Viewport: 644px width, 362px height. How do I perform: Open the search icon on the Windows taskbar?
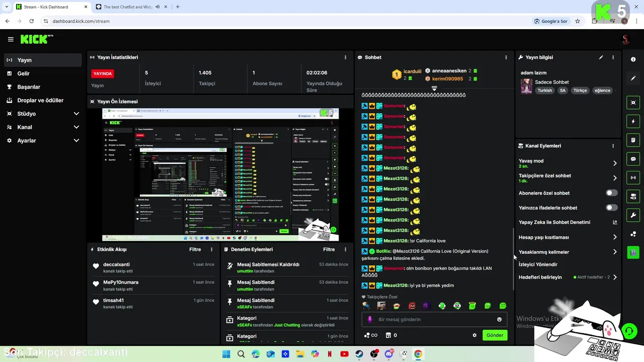241,354
